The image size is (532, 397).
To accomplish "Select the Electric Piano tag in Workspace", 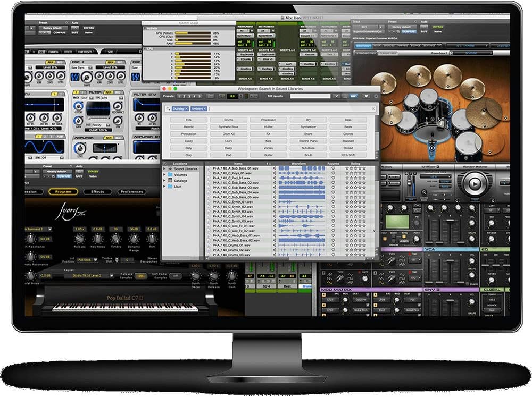I will tap(307, 141).
